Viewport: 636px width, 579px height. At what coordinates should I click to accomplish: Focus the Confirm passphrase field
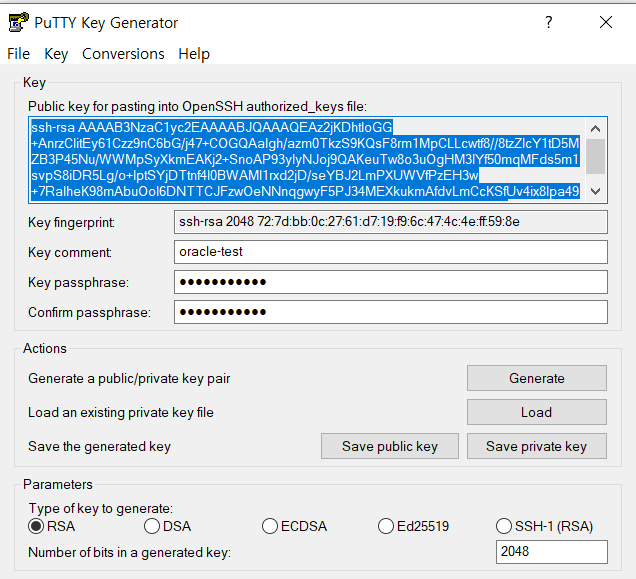[x=391, y=312]
